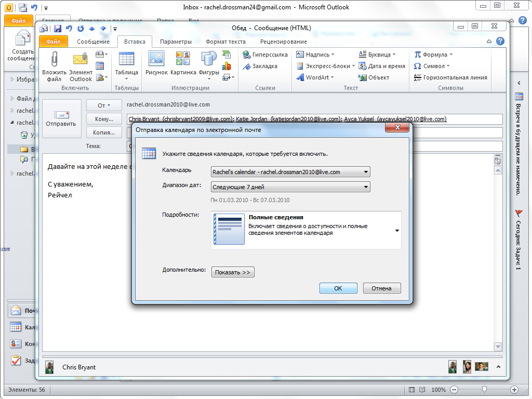Click the Отправить send button
This screenshot has height=399, width=532.
[x=61, y=118]
